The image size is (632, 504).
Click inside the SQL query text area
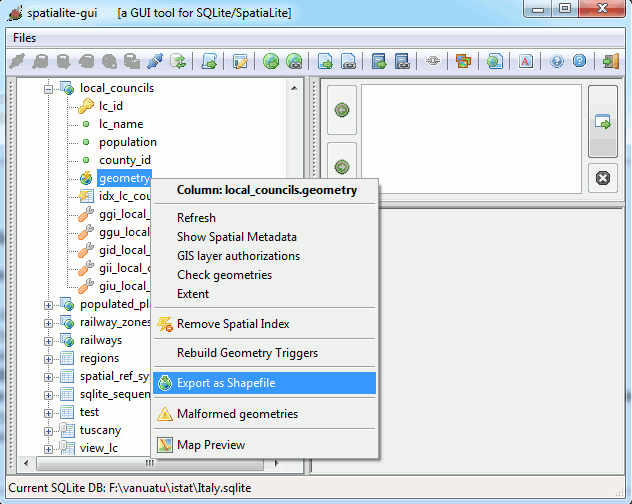[471, 139]
